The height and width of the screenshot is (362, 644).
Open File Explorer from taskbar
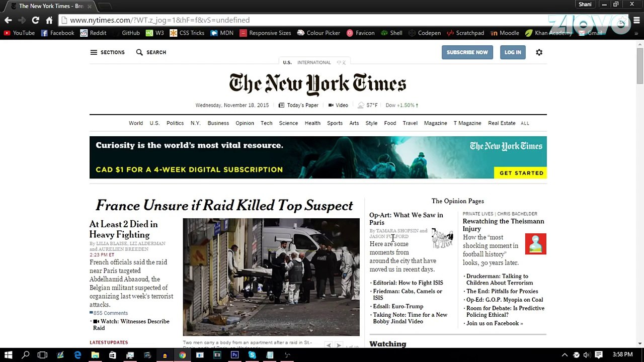[95, 355]
